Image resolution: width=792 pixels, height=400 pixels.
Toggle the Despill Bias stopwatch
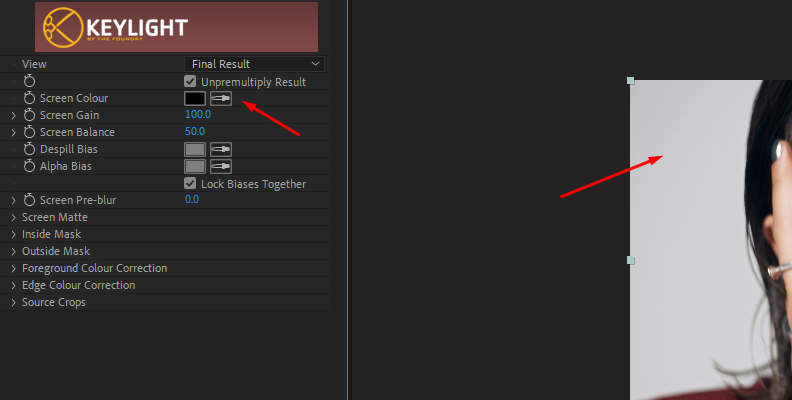coord(30,149)
